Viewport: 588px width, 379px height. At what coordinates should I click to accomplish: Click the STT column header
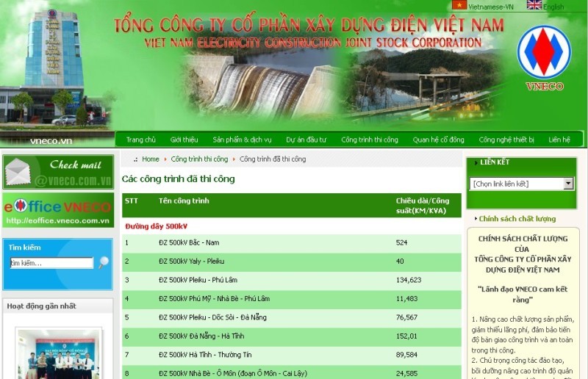pyautogui.click(x=132, y=201)
